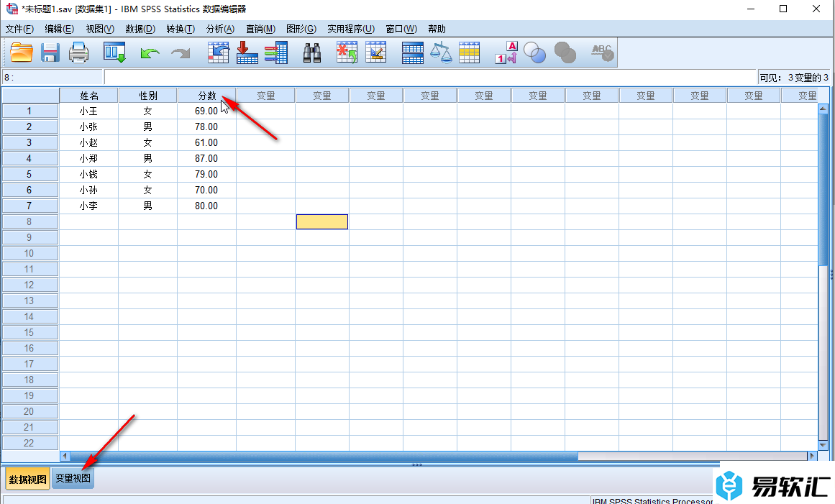This screenshot has width=835, height=504.
Task: Click the Weight cases scale icon
Action: (x=441, y=52)
